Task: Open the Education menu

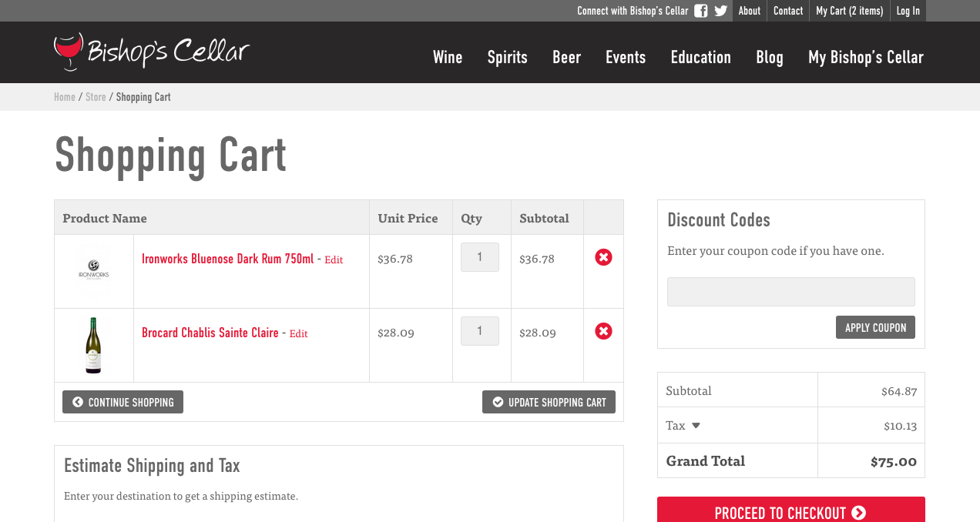Action: tap(701, 57)
